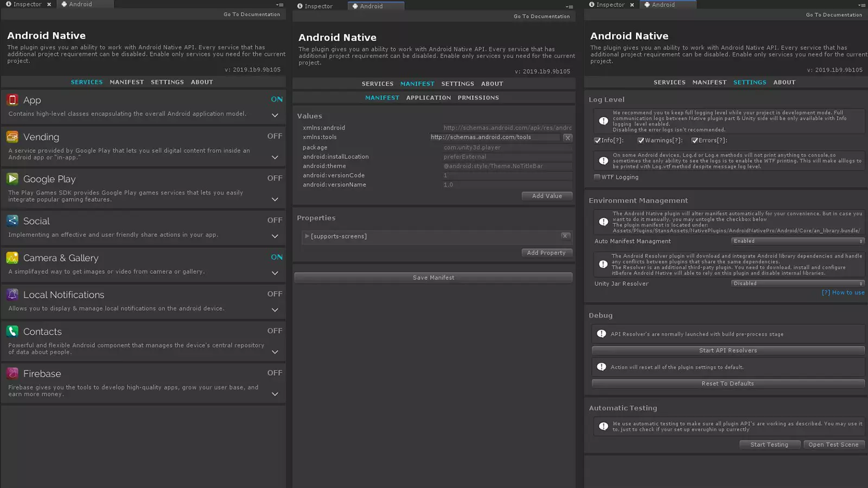This screenshot has width=868, height=488.
Task: Toggle the Google Play service OFF switch
Action: tap(275, 178)
